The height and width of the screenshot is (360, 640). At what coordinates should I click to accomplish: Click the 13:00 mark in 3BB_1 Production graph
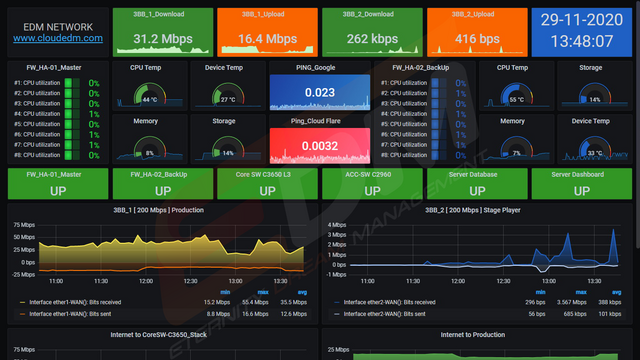[236, 281]
